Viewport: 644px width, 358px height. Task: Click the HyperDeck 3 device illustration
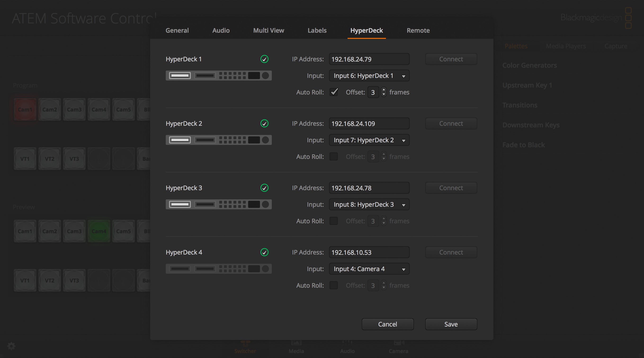pyautogui.click(x=219, y=204)
